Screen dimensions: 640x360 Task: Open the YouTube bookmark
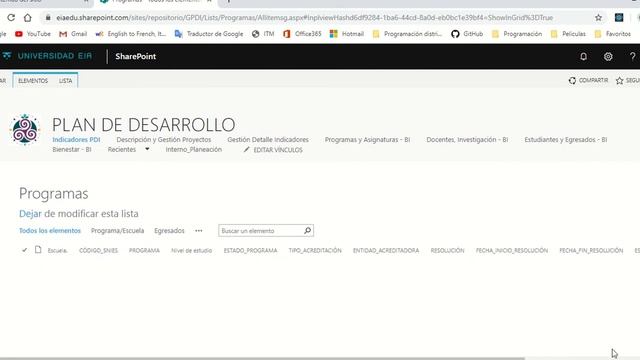point(33,34)
